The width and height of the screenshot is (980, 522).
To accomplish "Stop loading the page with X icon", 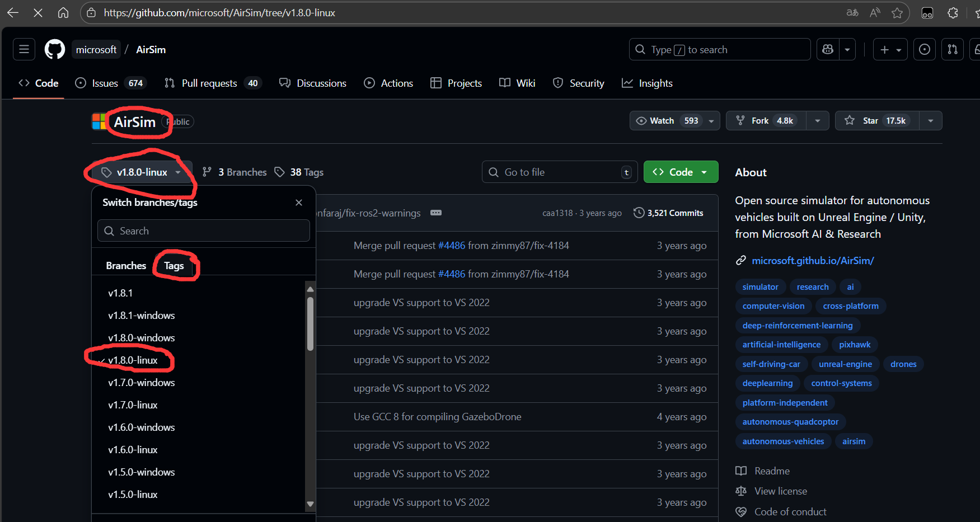I will click(x=38, y=12).
